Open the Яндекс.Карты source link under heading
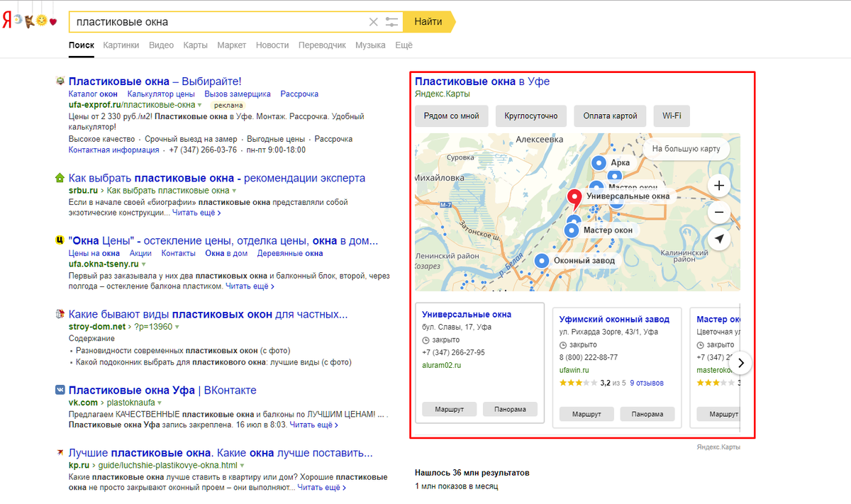851x504 pixels. (x=443, y=94)
